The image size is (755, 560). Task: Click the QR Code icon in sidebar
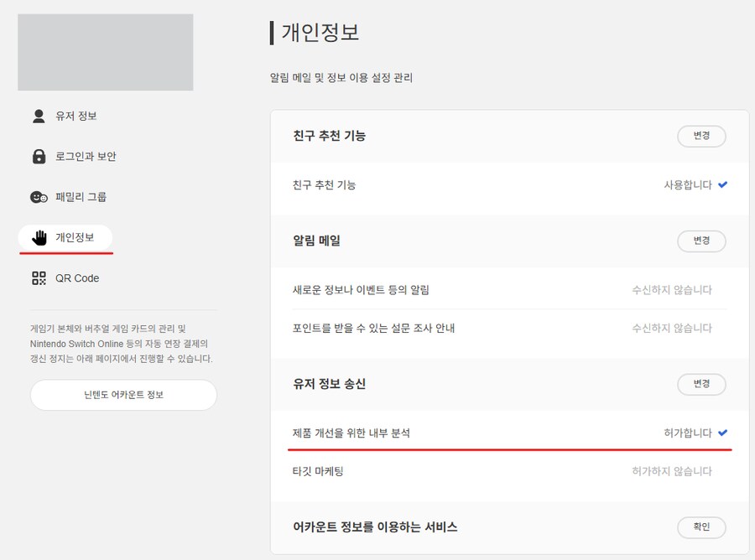coord(39,278)
